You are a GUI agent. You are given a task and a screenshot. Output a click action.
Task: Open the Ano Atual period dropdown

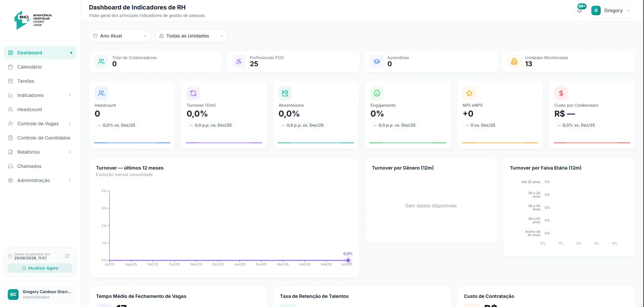120,36
